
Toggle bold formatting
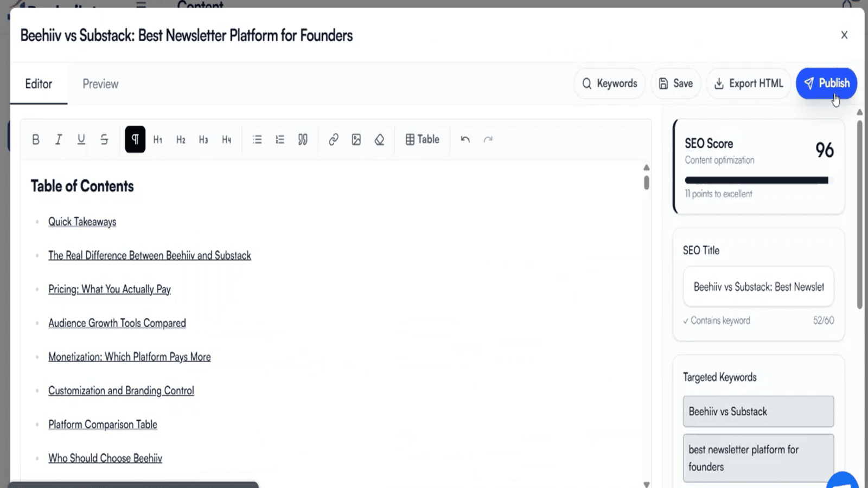[x=36, y=139]
